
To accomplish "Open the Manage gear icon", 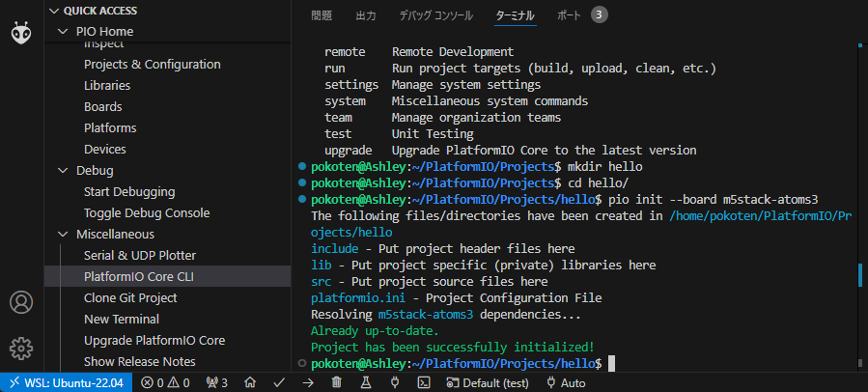I will click(21, 349).
